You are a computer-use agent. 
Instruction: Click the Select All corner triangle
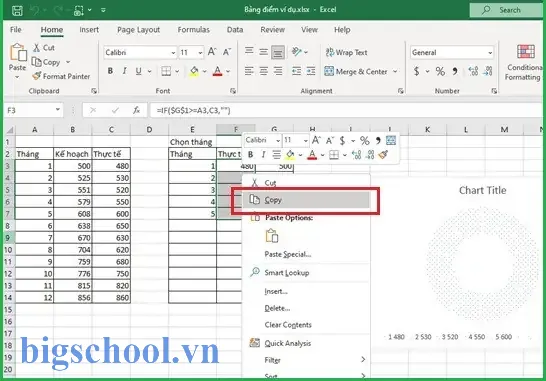click(10, 130)
